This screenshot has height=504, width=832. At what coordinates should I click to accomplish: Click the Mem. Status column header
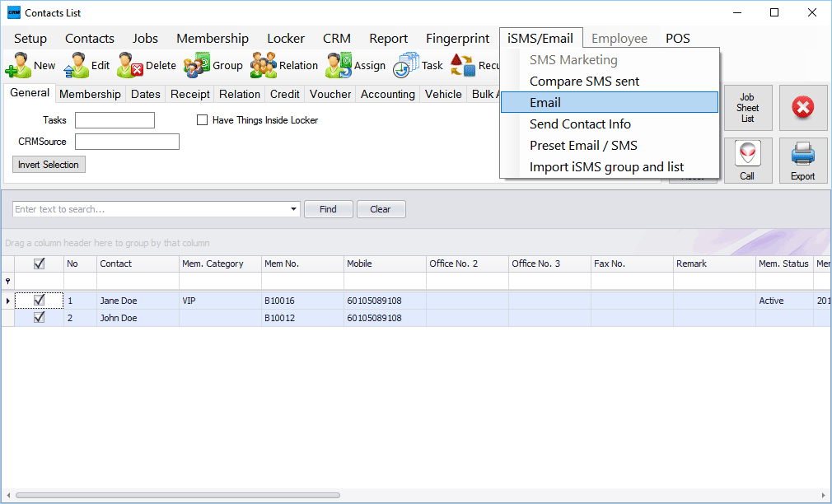[784, 264]
